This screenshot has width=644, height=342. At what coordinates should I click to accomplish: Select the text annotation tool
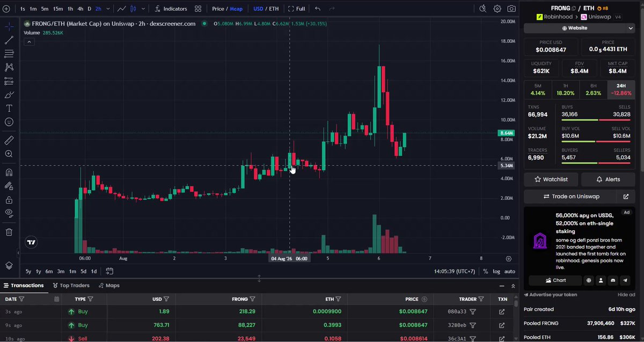[x=9, y=108]
